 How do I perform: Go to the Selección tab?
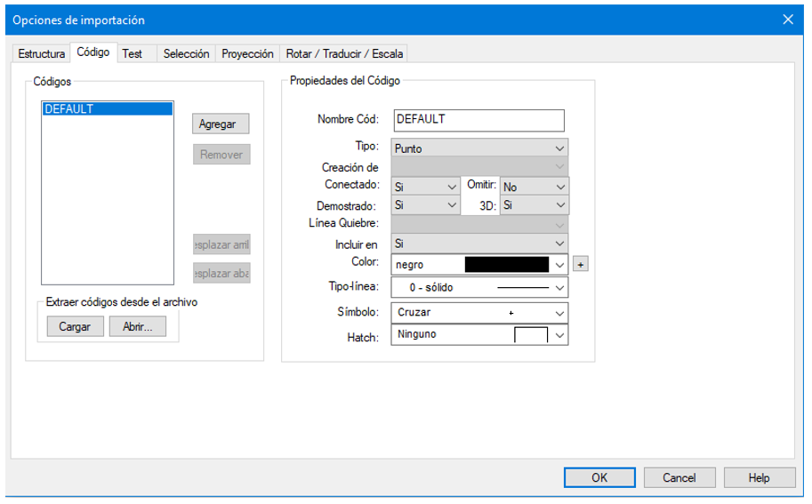coord(186,54)
